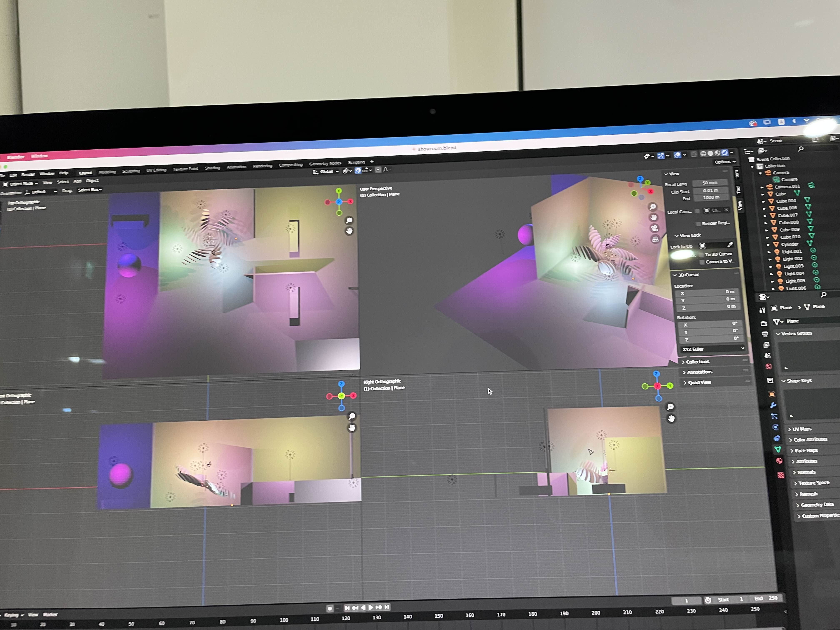840x630 pixels.
Task: Toggle perspective/orthographic grid icon in viewport
Action: coord(655,239)
